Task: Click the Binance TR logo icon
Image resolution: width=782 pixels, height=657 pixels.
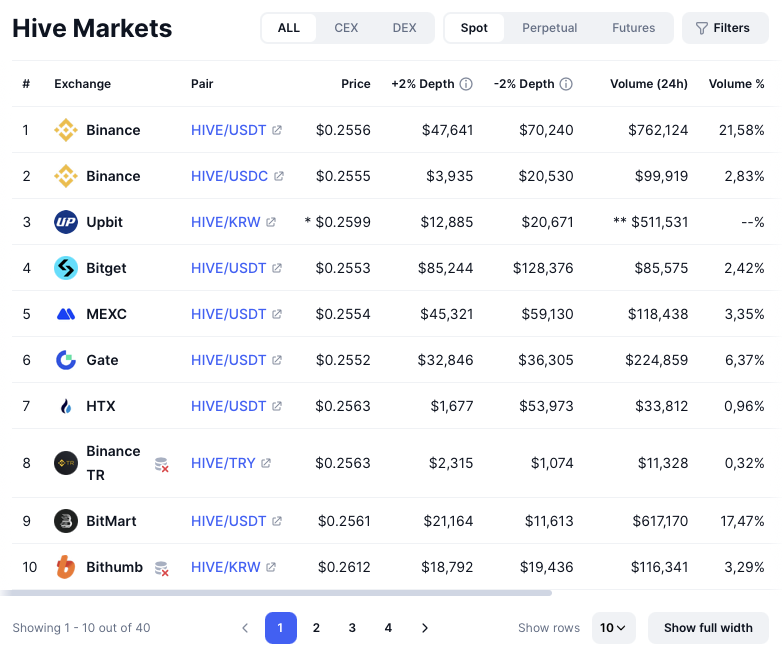Action: [x=66, y=463]
